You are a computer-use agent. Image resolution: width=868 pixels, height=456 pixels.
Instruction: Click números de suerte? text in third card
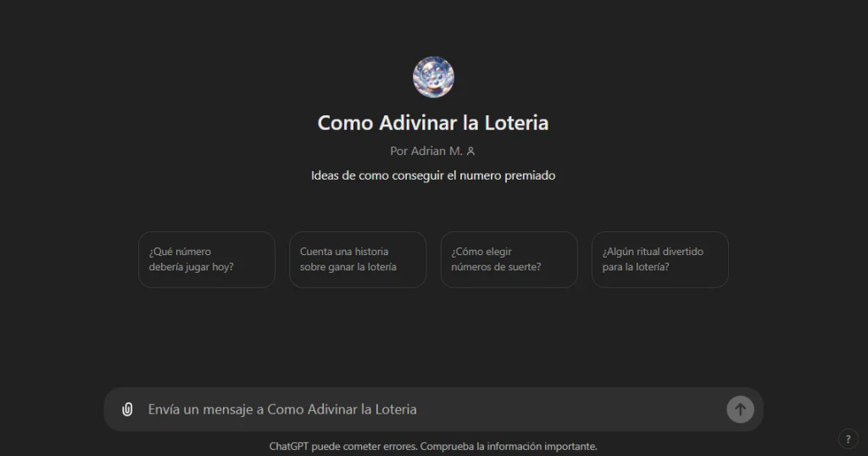[x=496, y=267]
